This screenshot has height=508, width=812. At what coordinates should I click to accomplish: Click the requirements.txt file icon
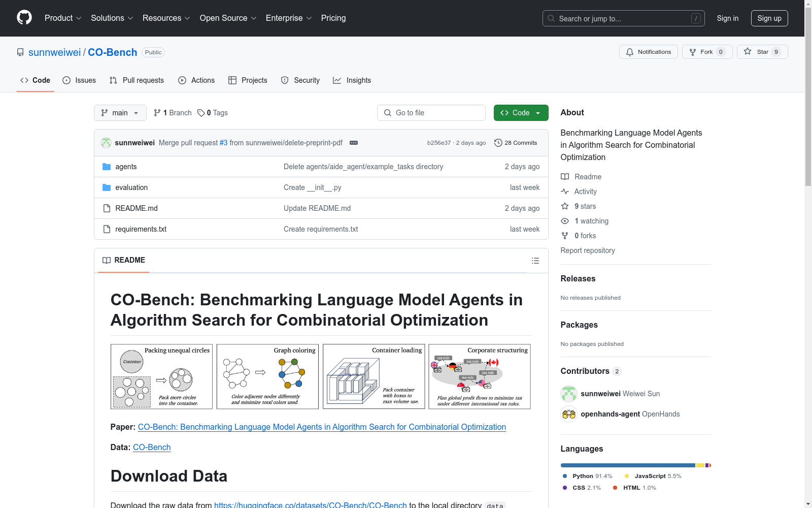coord(107,229)
